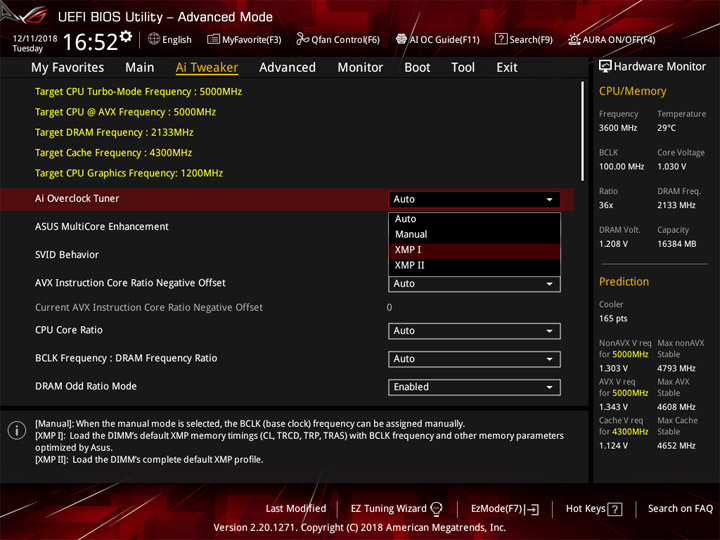Toggle AURA ON/OFF light icon
Viewport: 720px width, 540px height.
click(x=574, y=39)
